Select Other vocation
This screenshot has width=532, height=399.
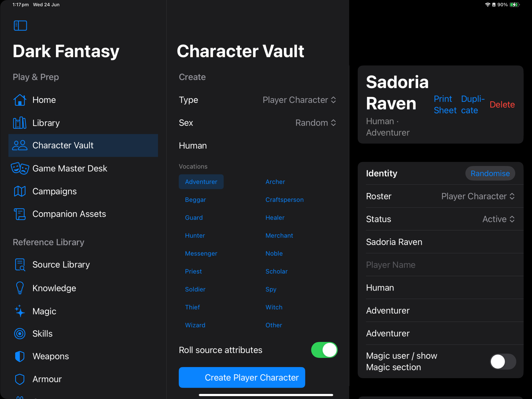274,325
